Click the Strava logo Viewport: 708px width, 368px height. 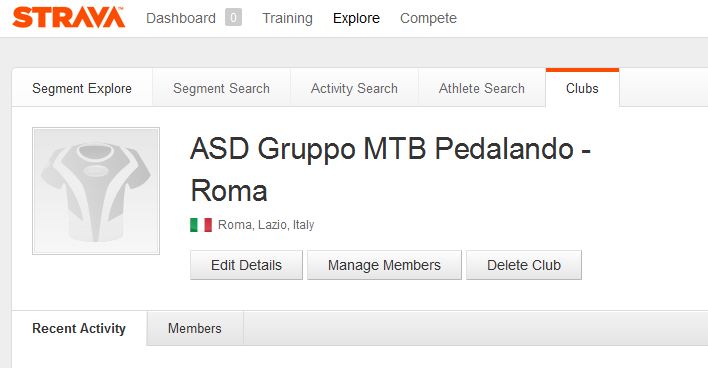pos(69,18)
